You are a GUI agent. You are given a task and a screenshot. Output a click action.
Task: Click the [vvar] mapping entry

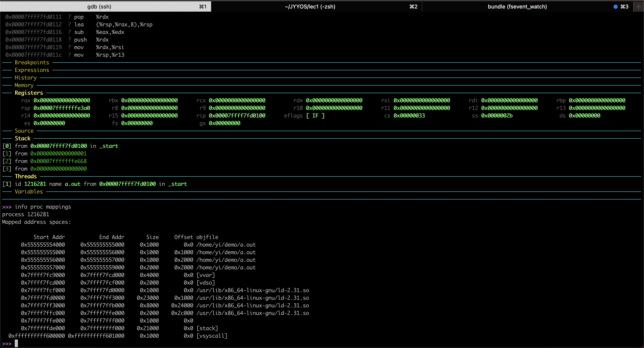coord(118,275)
